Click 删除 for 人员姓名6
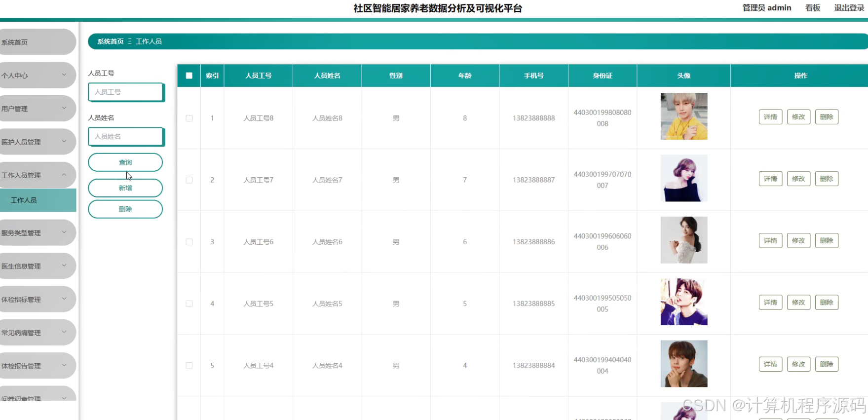Image resolution: width=868 pixels, height=420 pixels. tap(827, 240)
